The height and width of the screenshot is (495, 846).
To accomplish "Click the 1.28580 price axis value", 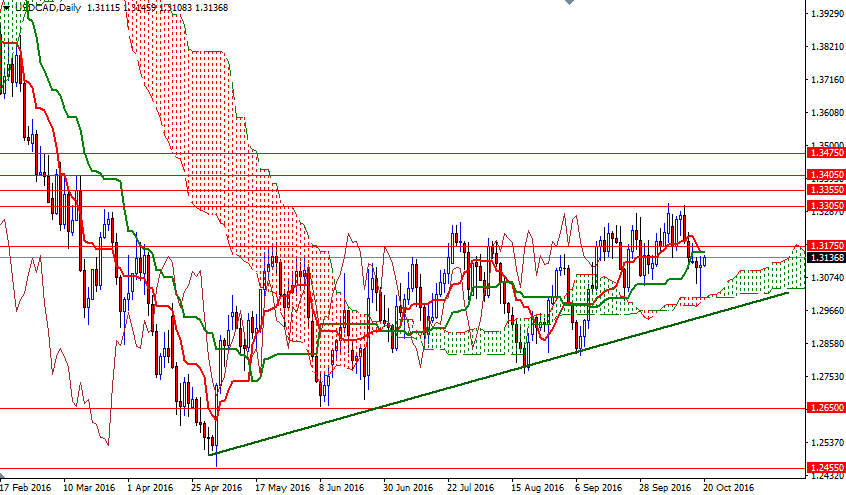I will tap(827, 343).
